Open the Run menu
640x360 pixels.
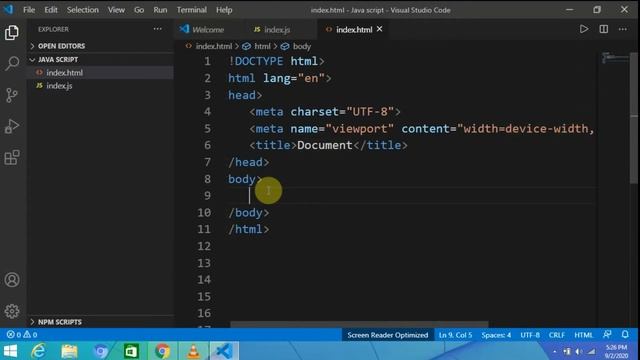click(x=160, y=10)
